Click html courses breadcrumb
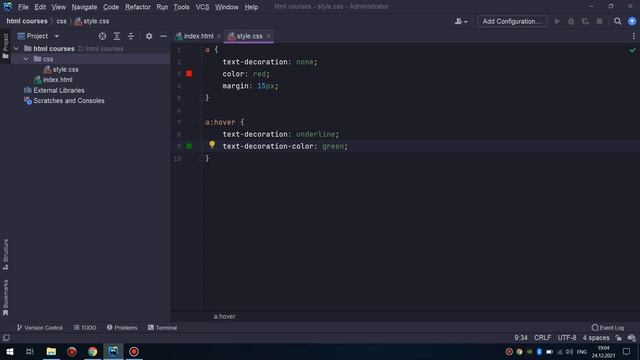 [27, 21]
